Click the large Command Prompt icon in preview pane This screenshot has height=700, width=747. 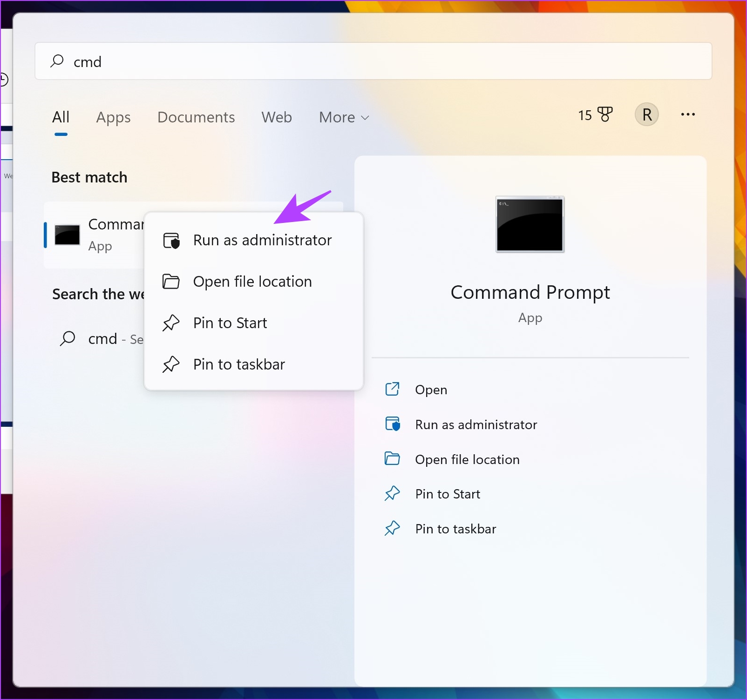pyautogui.click(x=530, y=225)
